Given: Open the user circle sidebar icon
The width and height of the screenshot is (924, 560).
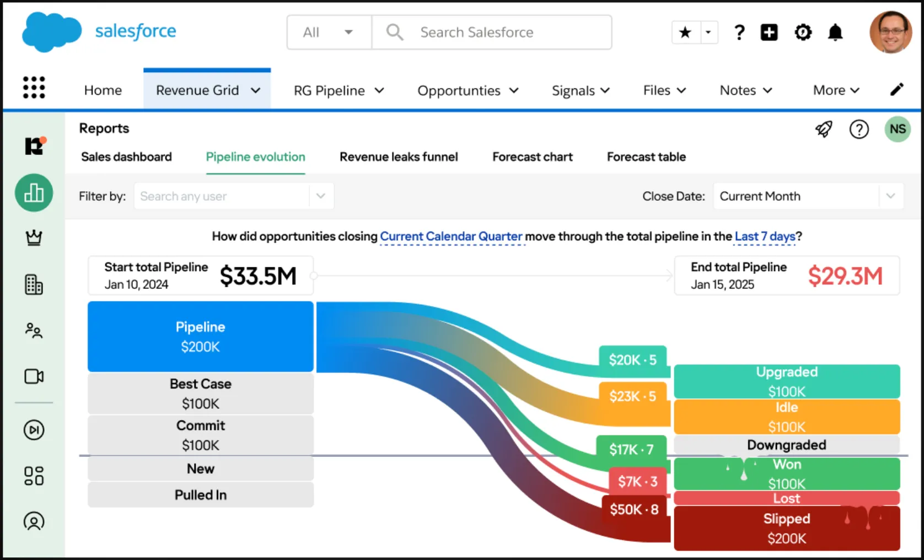Looking at the screenshot, I should (34, 521).
